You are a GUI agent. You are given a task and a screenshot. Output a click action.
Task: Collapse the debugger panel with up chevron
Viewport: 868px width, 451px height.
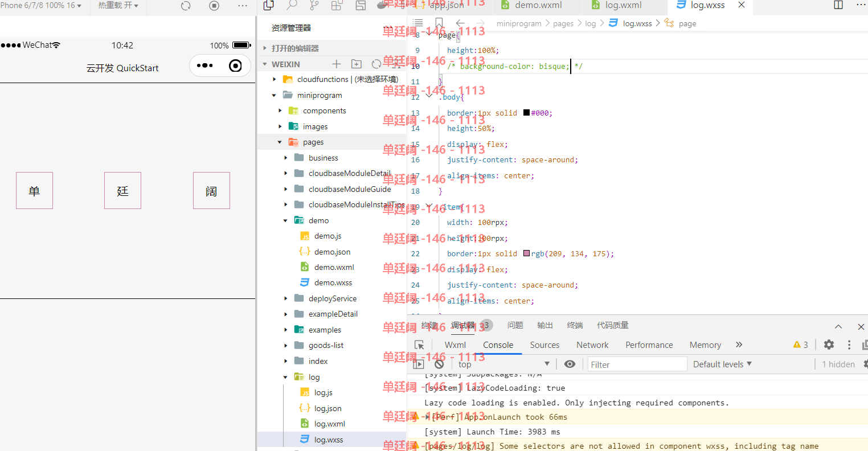click(838, 326)
